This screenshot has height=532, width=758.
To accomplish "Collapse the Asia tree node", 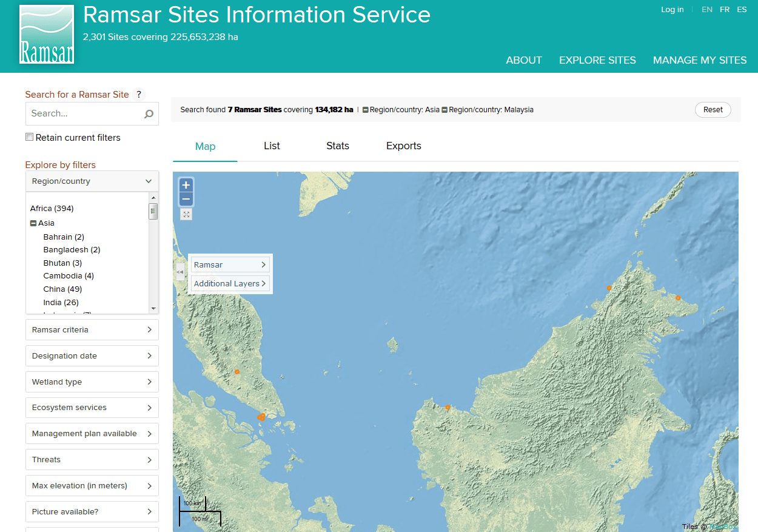I will click(33, 223).
